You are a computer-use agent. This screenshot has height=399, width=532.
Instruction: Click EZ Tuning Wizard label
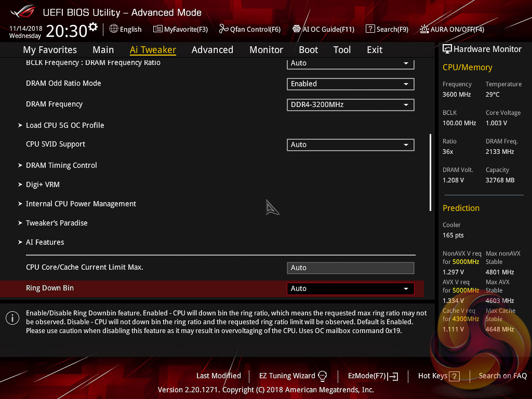[287, 376]
